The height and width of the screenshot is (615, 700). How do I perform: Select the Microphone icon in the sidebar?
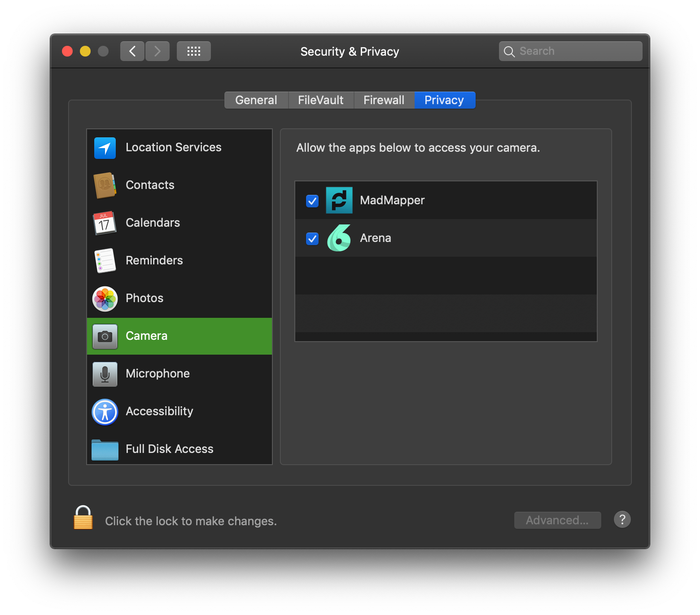pos(105,374)
